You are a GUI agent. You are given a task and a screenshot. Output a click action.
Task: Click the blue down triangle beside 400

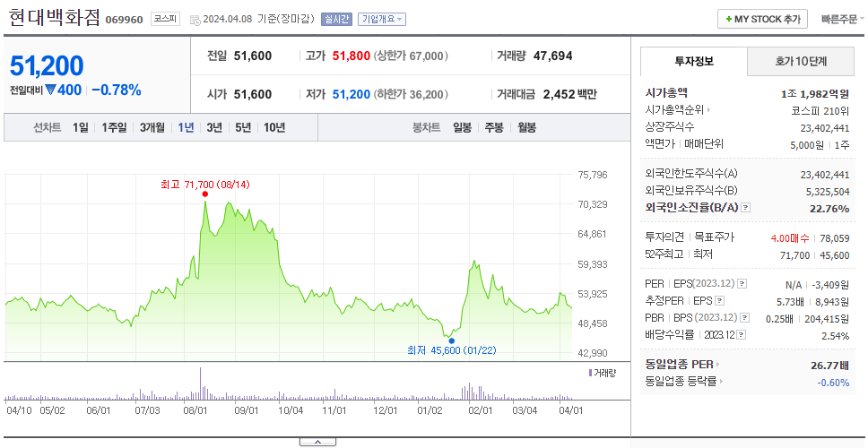(x=50, y=90)
